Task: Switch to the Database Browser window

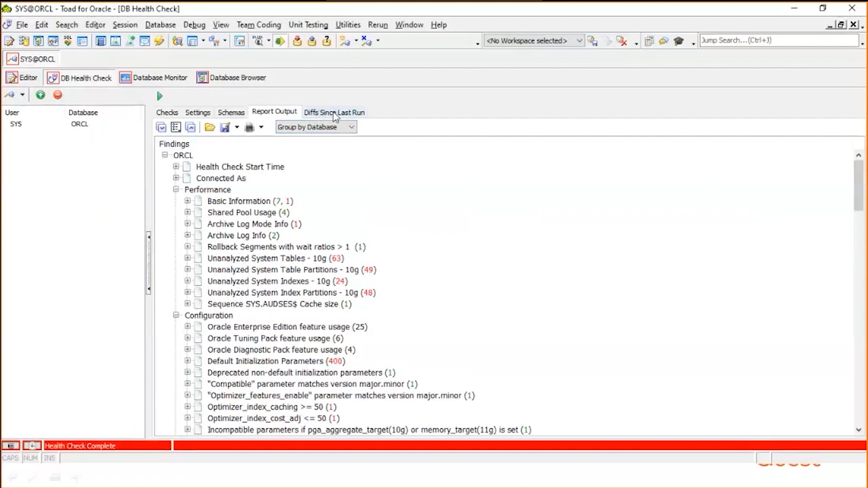Action: point(231,77)
